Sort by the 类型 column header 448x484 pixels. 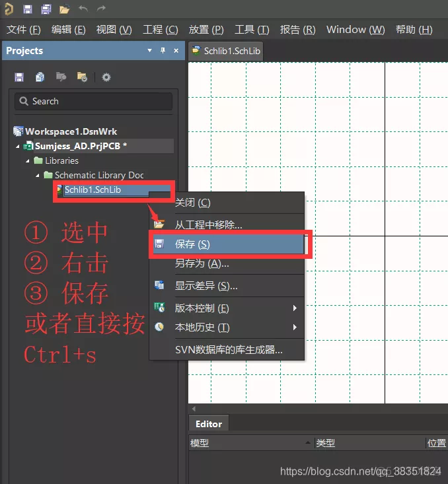tap(370, 443)
